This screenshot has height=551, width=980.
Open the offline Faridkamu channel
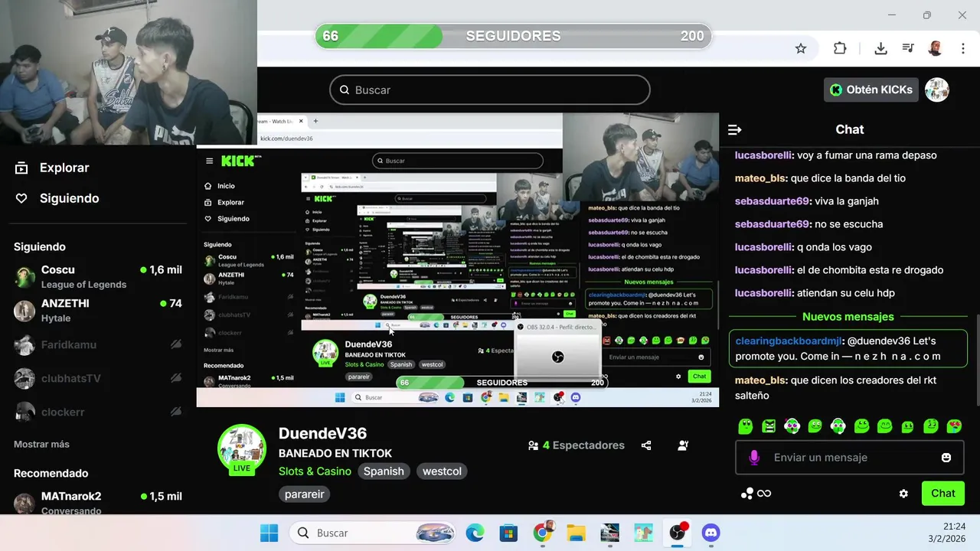98,344
